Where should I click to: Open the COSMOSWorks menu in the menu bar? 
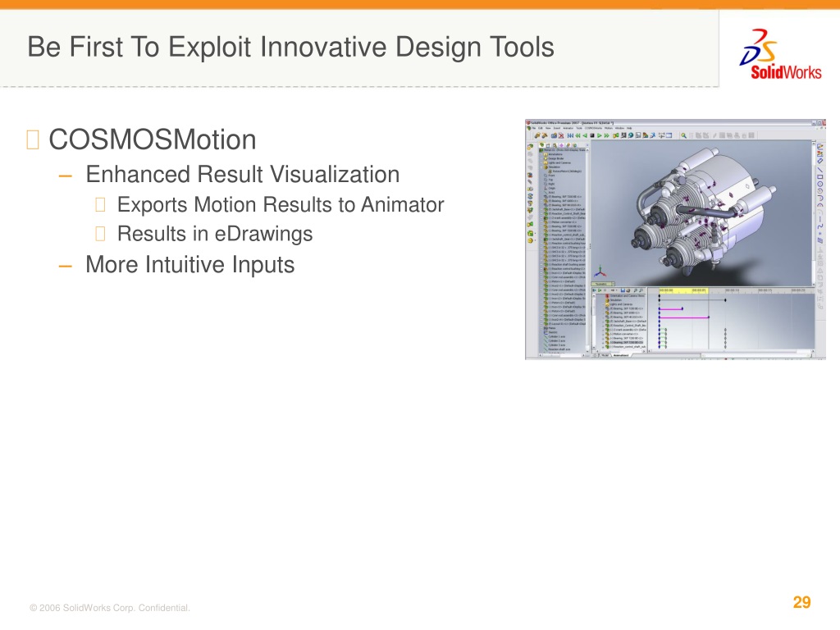(594, 128)
